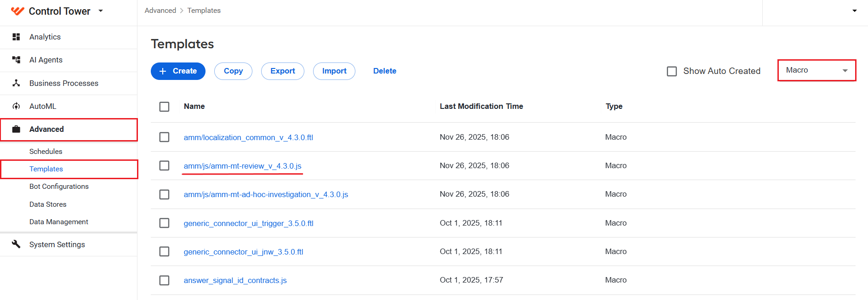Click the Create template button
The height and width of the screenshot is (300, 868).
click(x=178, y=71)
